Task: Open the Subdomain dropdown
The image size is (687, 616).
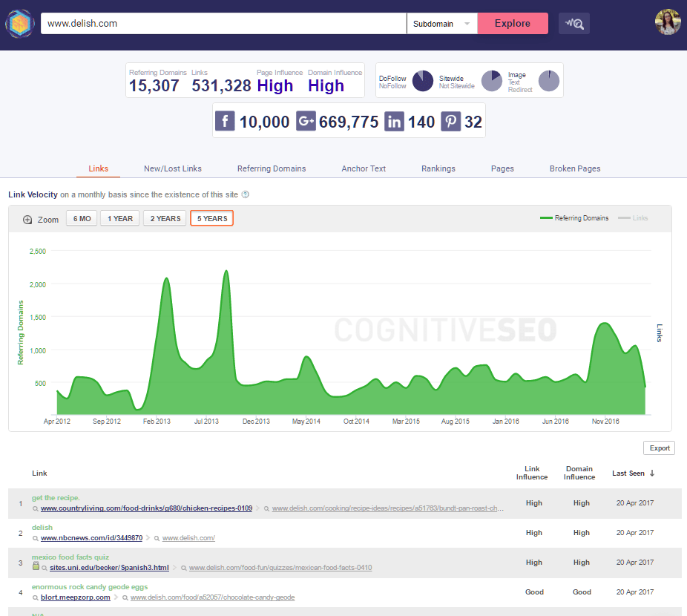Action: [441, 23]
